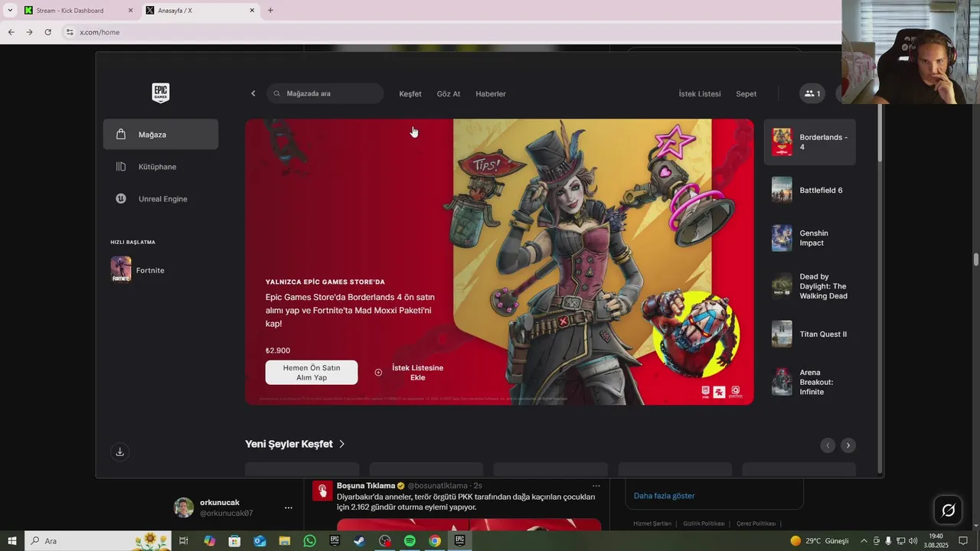The width and height of the screenshot is (980, 551).
Task: Click next arrow of Yeni Şeyler carousel
Action: pos(848,445)
